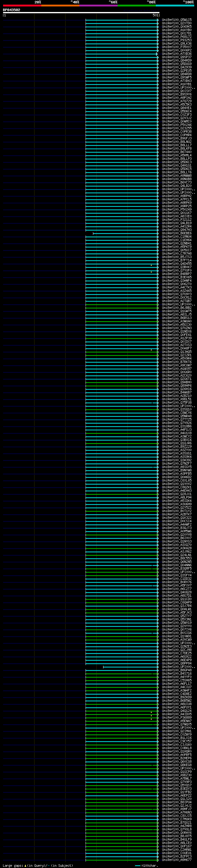Click the red ~20% identity legend segment
Screen dimensions: 197x868
coord(22,6)
